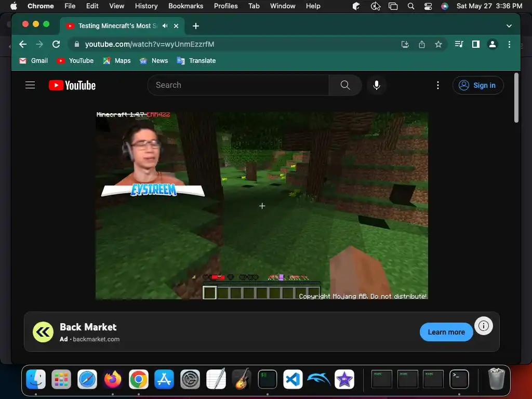Open Maps bookmark
The width and height of the screenshot is (532, 399).
pos(117,61)
